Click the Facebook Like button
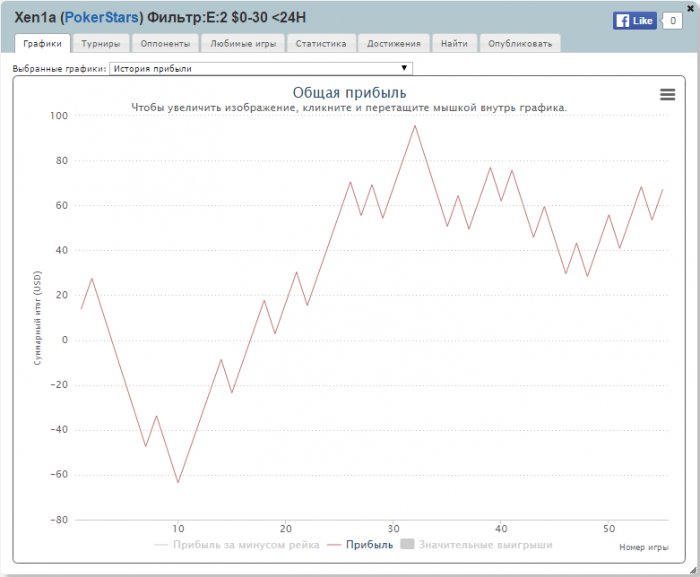Image resolution: width=700 pixels, height=577 pixels. (x=634, y=20)
